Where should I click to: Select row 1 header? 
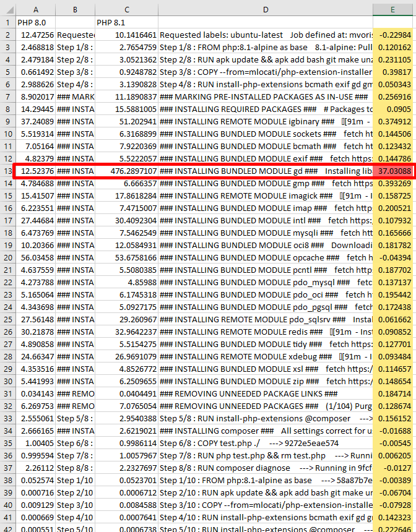tap(8, 23)
